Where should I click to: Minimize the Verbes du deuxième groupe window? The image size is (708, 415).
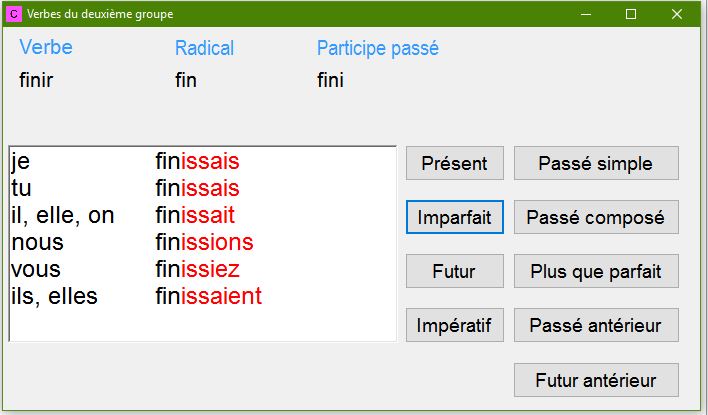pos(586,14)
